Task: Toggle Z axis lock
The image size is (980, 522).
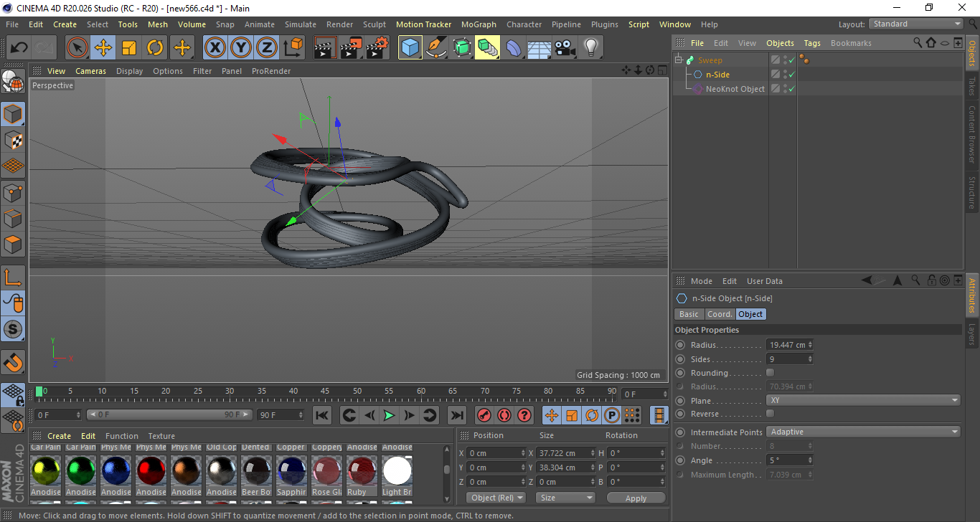Action: [266, 48]
